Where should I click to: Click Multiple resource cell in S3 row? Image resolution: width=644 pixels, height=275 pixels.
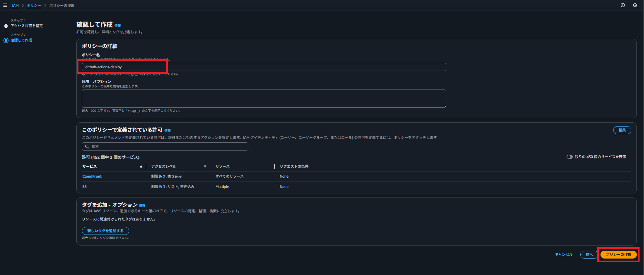pos(222,187)
